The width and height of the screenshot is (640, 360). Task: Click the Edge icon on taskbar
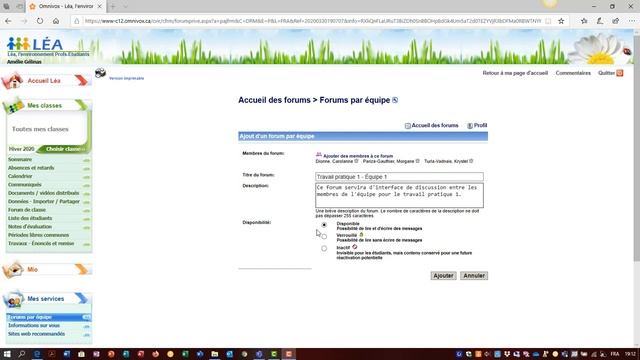tap(37, 354)
